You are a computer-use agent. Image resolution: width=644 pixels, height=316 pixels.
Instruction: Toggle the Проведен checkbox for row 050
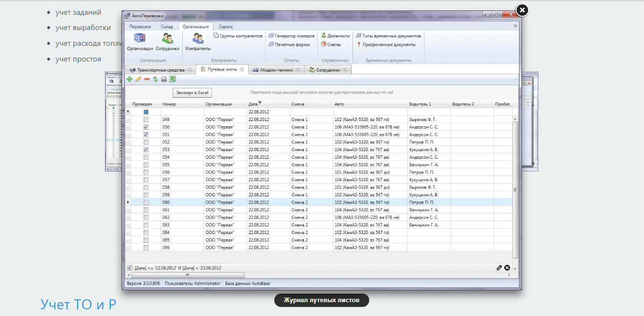pos(146,127)
